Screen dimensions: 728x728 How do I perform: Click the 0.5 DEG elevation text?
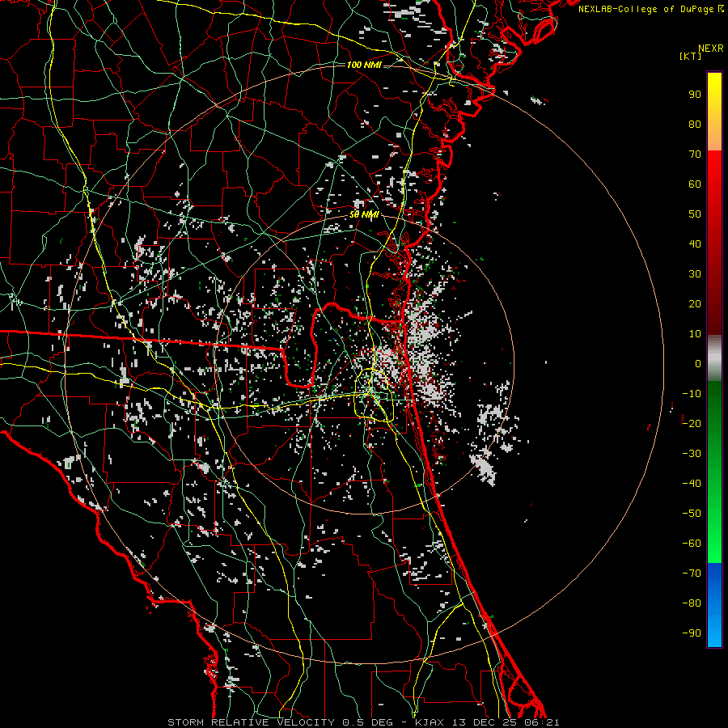(367, 722)
